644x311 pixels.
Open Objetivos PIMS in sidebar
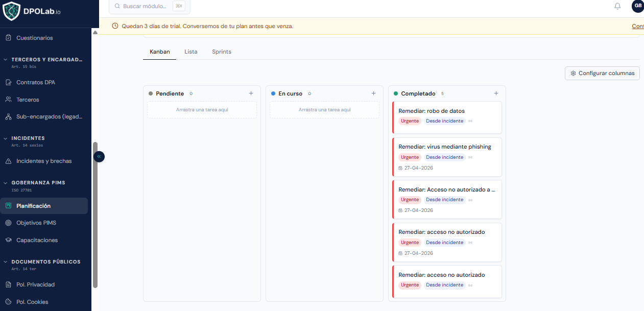click(44, 223)
